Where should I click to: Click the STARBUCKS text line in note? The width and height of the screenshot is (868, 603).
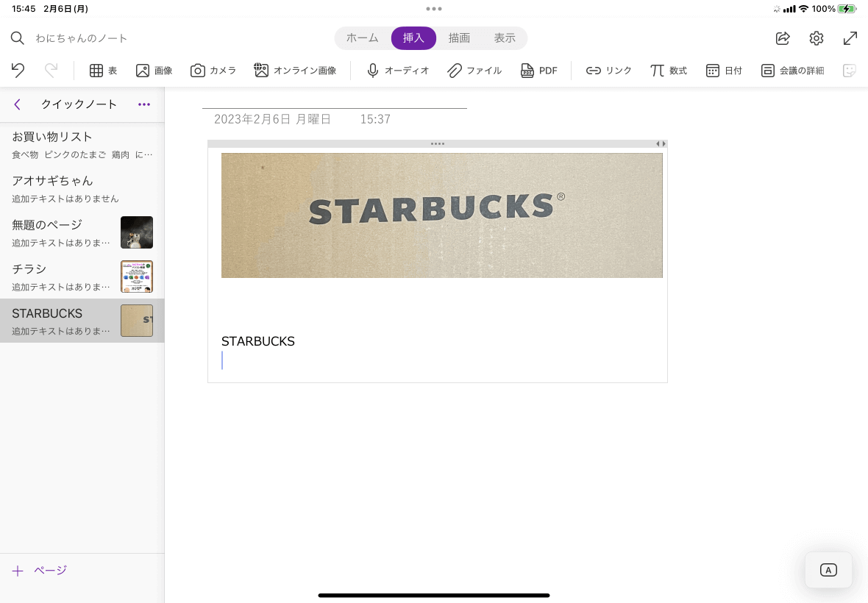pyautogui.click(x=258, y=341)
